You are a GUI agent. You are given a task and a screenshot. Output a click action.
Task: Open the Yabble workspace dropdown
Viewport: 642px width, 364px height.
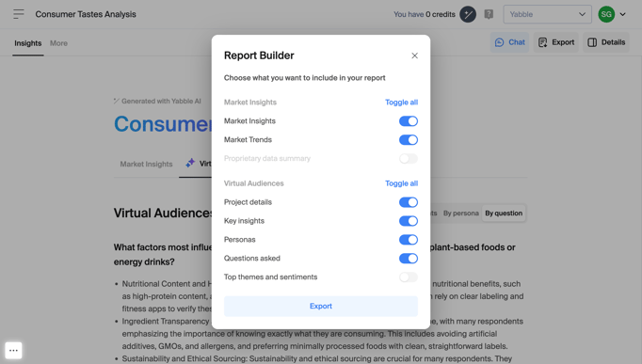pyautogui.click(x=547, y=14)
